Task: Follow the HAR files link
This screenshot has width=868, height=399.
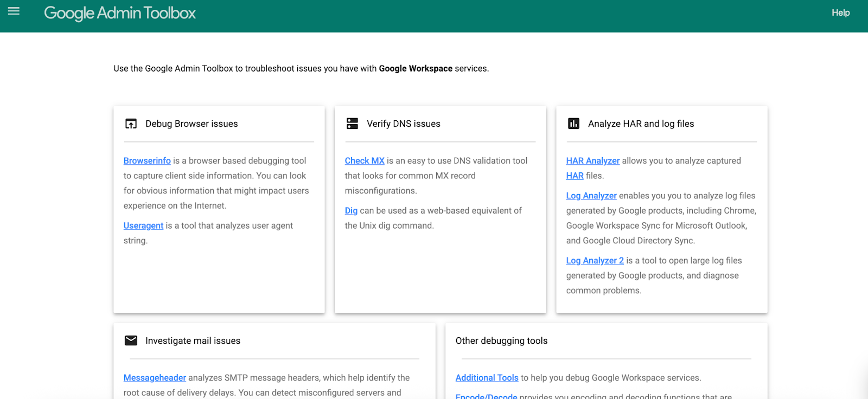Action: click(575, 176)
